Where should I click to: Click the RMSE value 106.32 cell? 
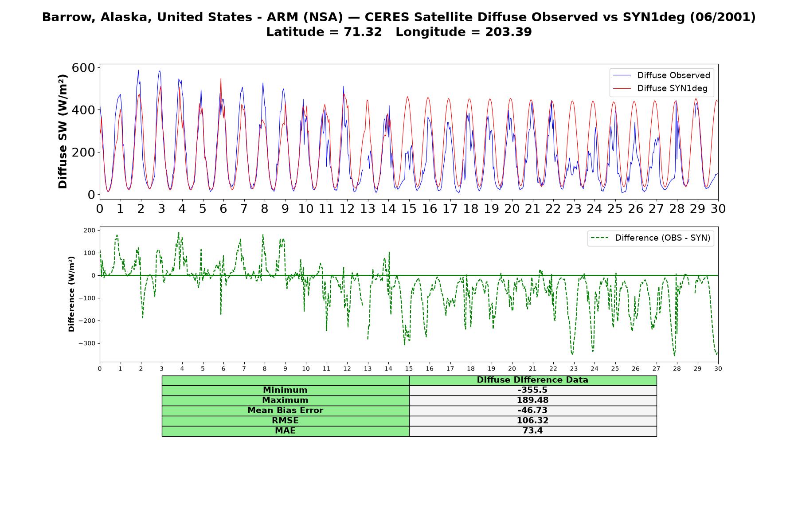tap(533, 421)
